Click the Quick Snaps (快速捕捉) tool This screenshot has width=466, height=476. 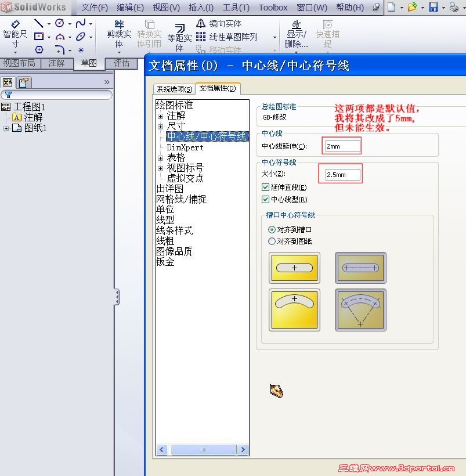[x=327, y=34]
